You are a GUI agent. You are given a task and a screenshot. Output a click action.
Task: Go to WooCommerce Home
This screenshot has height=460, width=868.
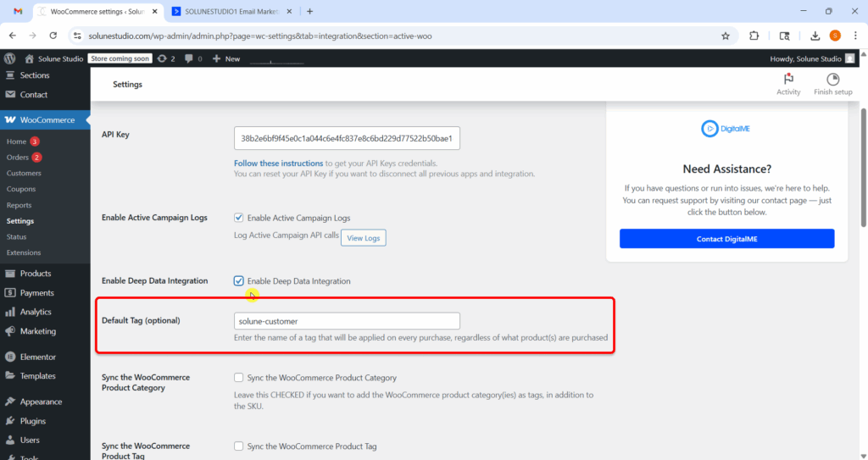point(17,141)
